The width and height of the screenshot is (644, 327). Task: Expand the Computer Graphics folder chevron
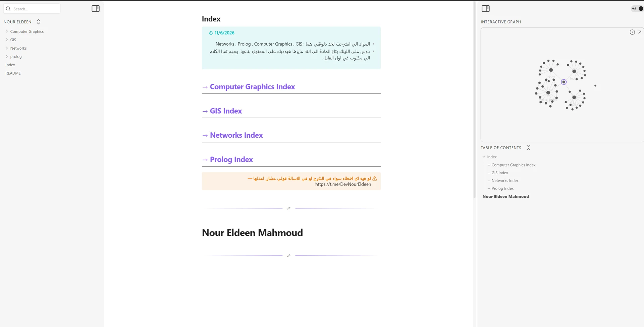point(7,31)
